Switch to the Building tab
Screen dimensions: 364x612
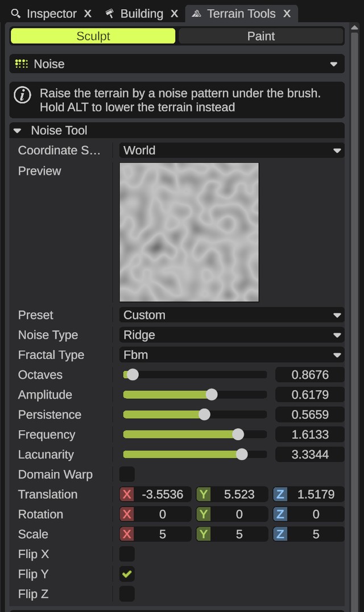[142, 14]
